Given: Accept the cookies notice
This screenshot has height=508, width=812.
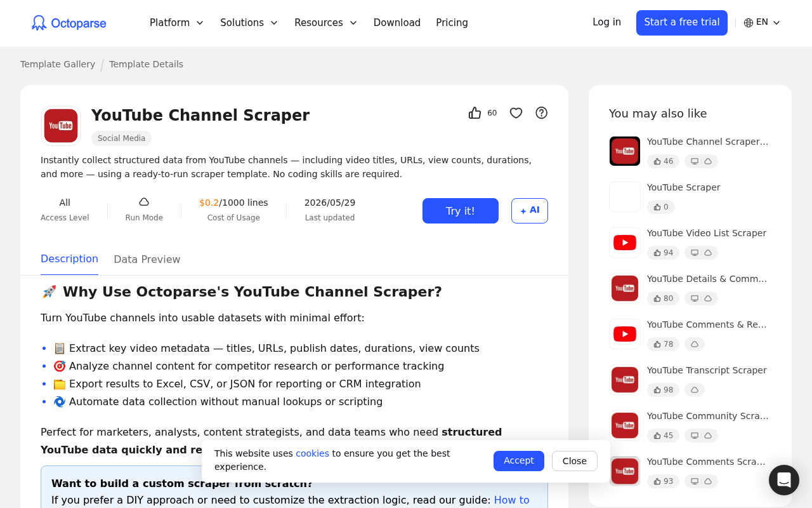Looking at the screenshot, I should point(519,461).
